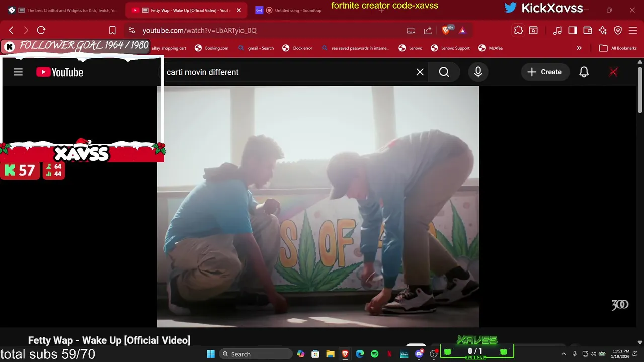Open 'see saved passwords in interne...' bookmark
Image resolution: width=644 pixels, height=362 pixels.
click(355, 48)
